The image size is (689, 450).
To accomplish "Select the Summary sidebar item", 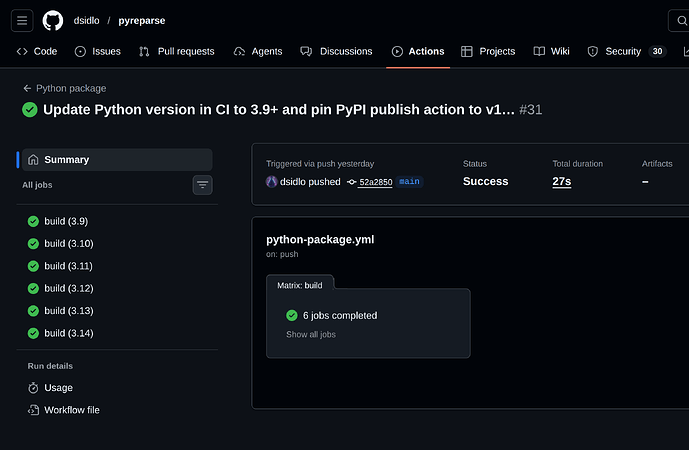I will (66, 160).
